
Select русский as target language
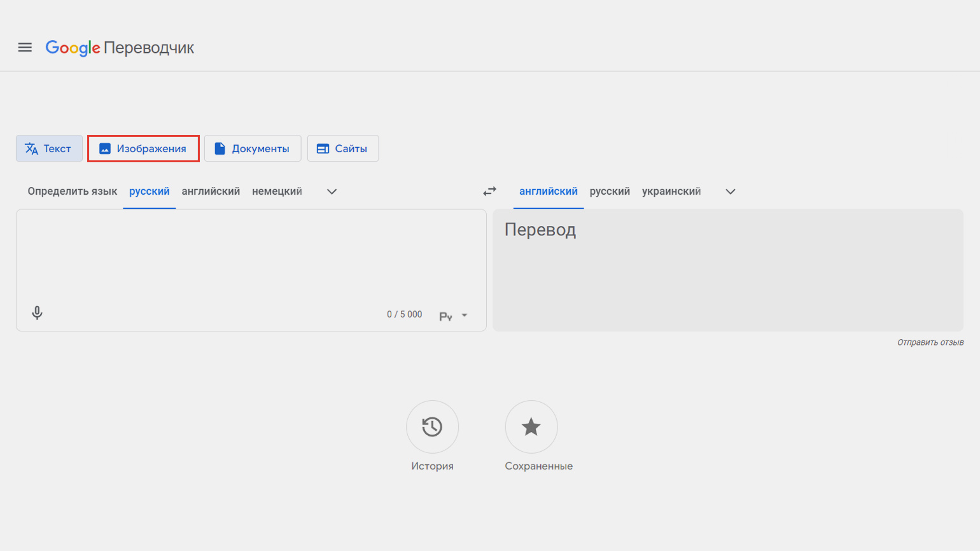click(610, 192)
